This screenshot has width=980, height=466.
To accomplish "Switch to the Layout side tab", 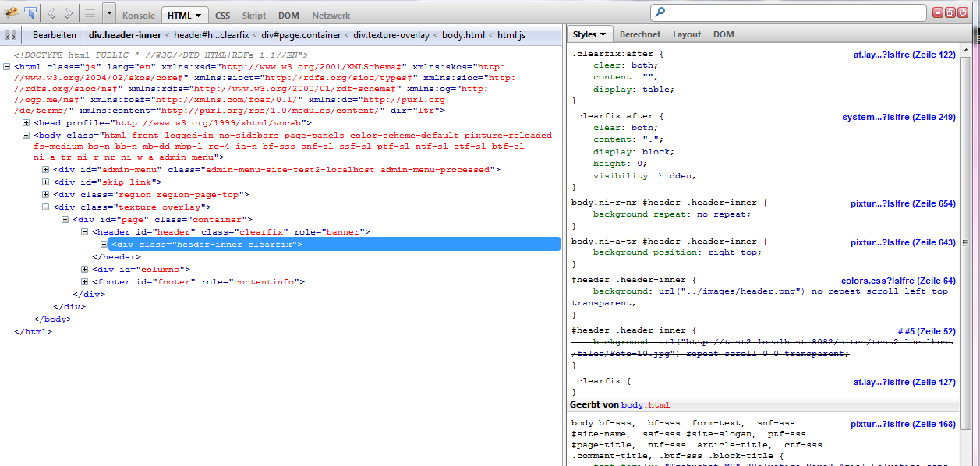I will pyautogui.click(x=687, y=34).
